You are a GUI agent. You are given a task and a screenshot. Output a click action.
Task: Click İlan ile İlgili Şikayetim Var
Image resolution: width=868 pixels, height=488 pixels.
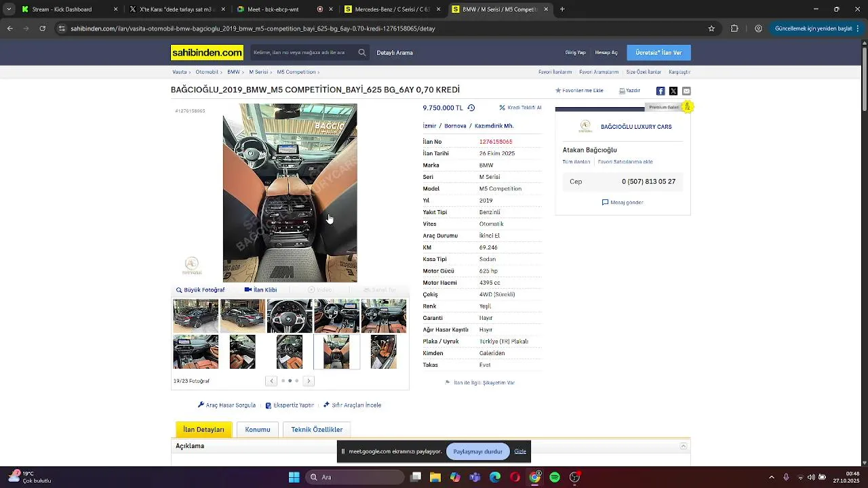(480, 382)
